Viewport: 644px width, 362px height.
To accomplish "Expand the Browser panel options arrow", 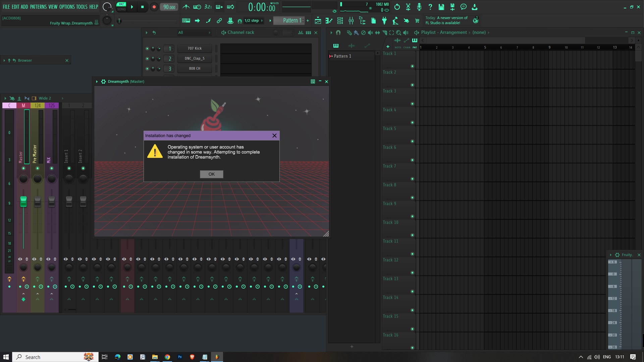I will [x=4, y=60].
